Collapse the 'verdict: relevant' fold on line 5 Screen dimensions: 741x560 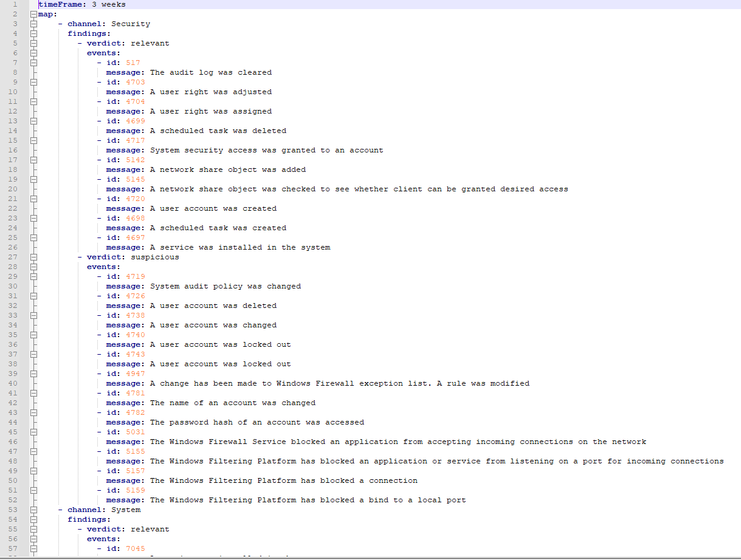tap(34, 43)
